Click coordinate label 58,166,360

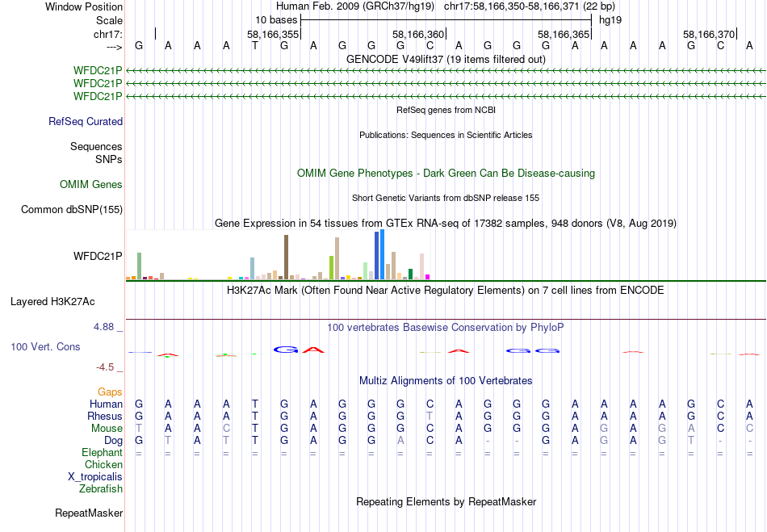click(418, 34)
